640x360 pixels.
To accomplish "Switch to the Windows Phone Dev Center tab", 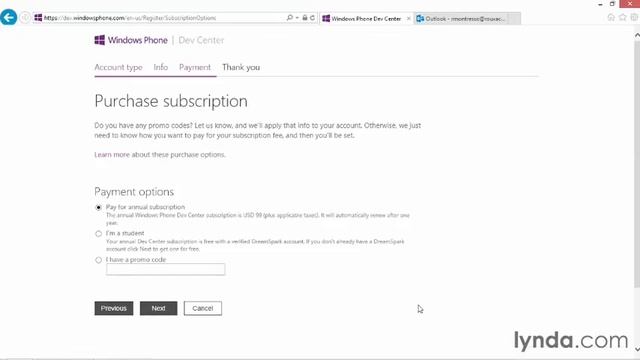I will pyautogui.click(x=366, y=18).
